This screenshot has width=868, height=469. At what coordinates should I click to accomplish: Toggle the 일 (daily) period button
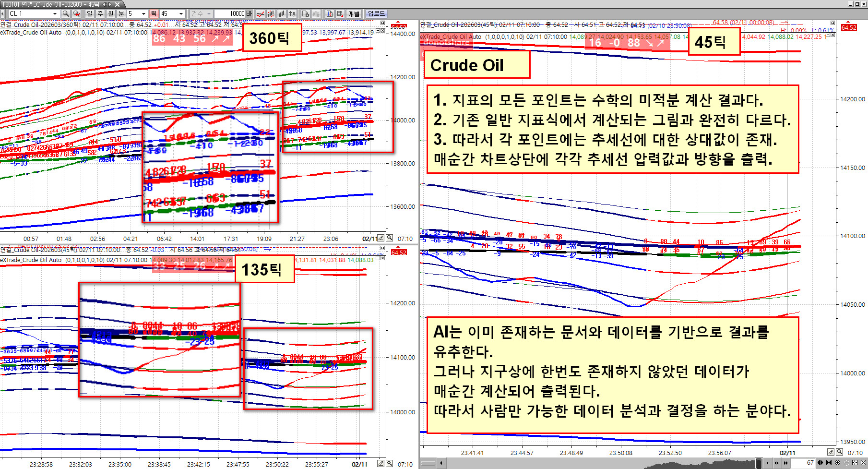pyautogui.click(x=90, y=13)
